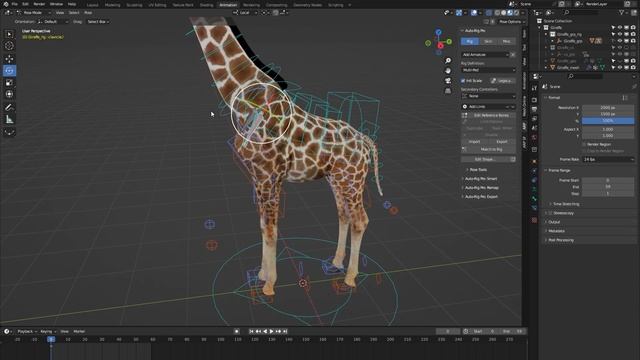Expand the Auto-Rig Pro Smart panel
The image size is (640, 360).
pos(481,179)
